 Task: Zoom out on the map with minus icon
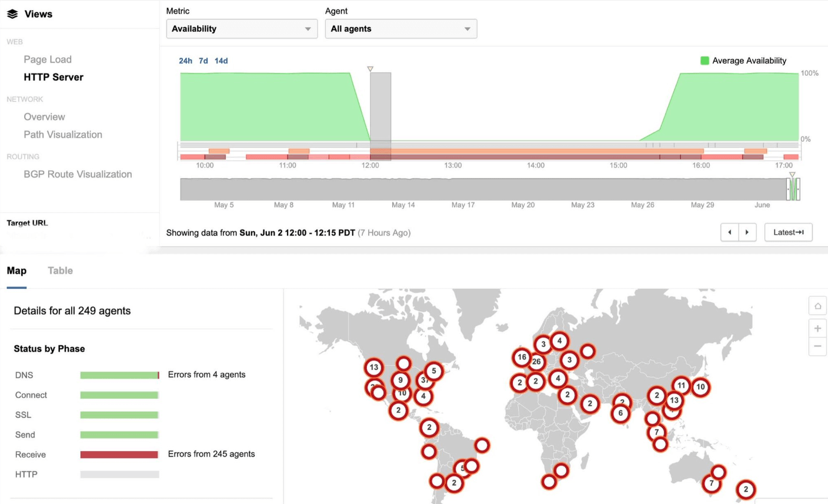(817, 346)
